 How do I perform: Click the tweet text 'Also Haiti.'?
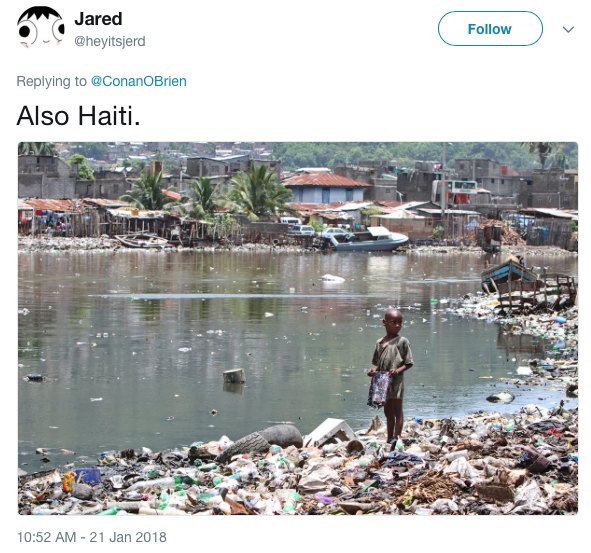(78, 115)
